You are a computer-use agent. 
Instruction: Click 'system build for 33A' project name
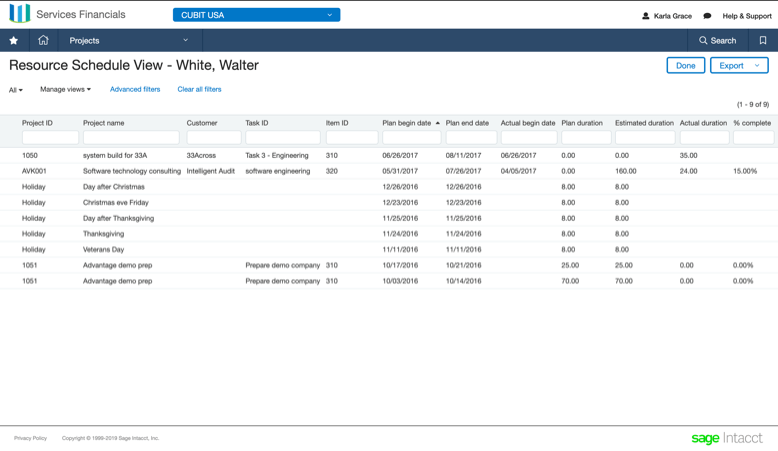click(115, 155)
